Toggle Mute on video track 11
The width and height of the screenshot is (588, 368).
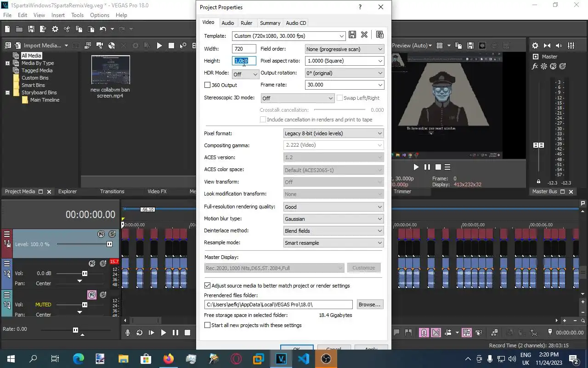[101, 234]
